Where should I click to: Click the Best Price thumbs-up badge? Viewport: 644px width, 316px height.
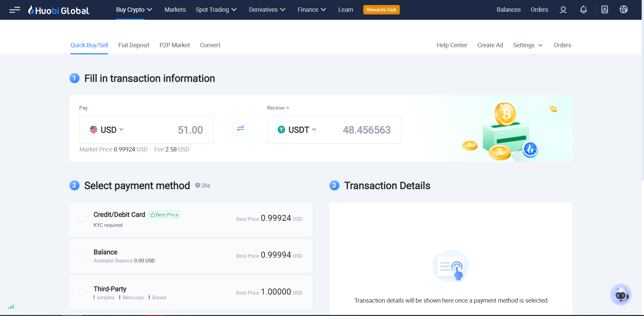pos(164,215)
